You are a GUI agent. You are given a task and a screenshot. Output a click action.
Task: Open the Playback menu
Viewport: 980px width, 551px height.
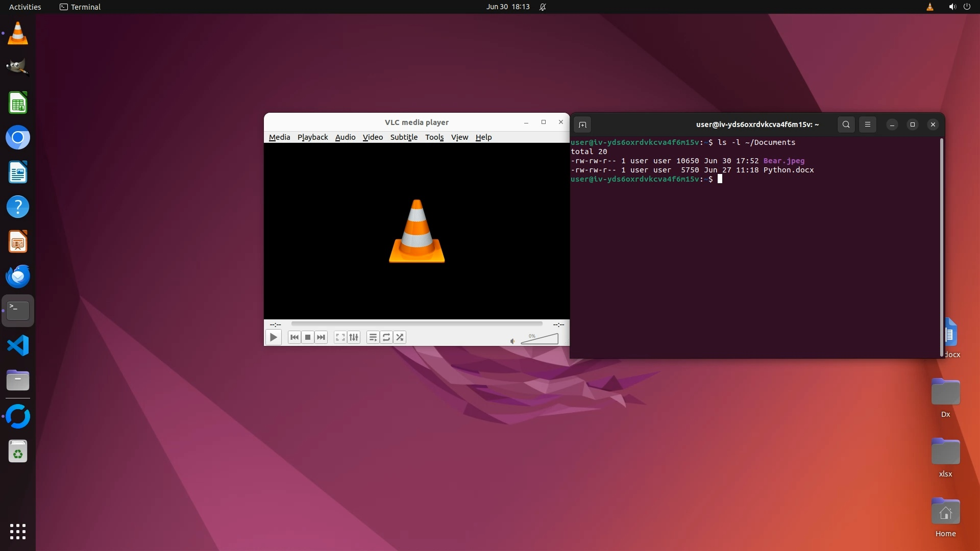coord(312,137)
